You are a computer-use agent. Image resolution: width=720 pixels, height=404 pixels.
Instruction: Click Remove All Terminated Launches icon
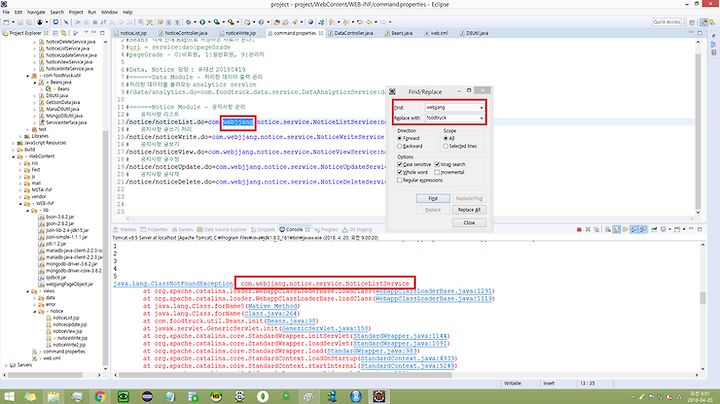click(x=596, y=230)
